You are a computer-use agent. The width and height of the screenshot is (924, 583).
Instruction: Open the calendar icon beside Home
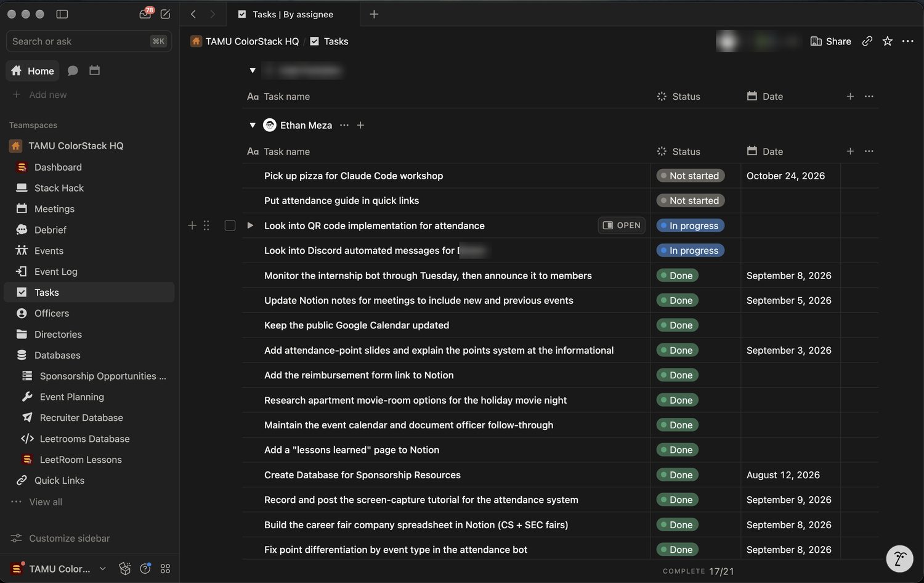94,70
